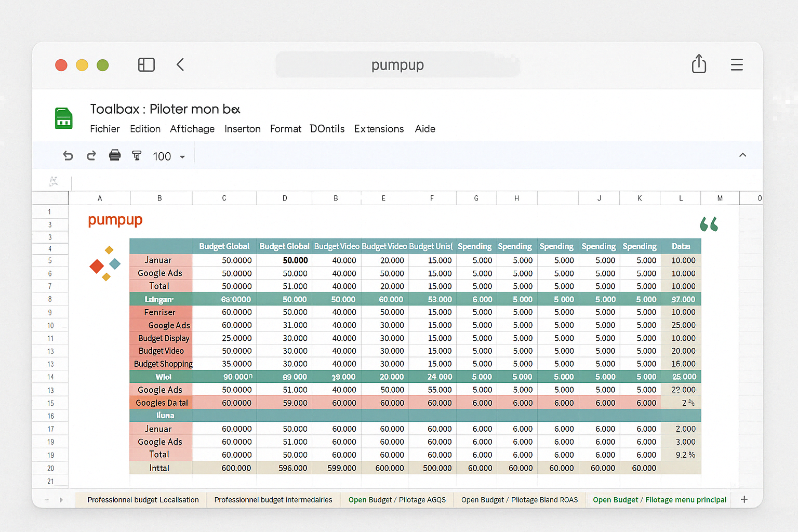
Task: Toggle the browser sidebar panel icon
Action: click(x=147, y=65)
